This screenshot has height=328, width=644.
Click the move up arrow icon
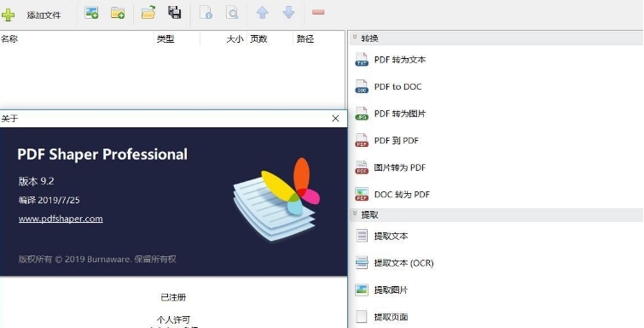coord(263,12)
